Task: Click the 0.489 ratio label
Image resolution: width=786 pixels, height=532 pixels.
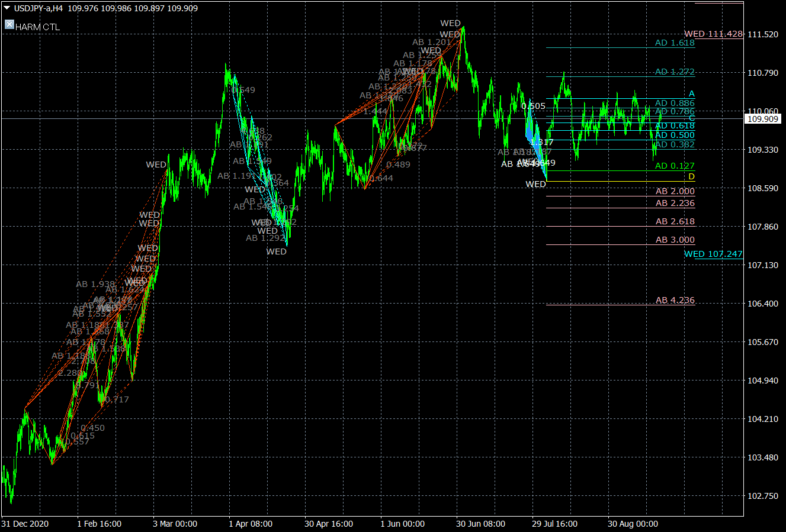Action: click(398, 165)
